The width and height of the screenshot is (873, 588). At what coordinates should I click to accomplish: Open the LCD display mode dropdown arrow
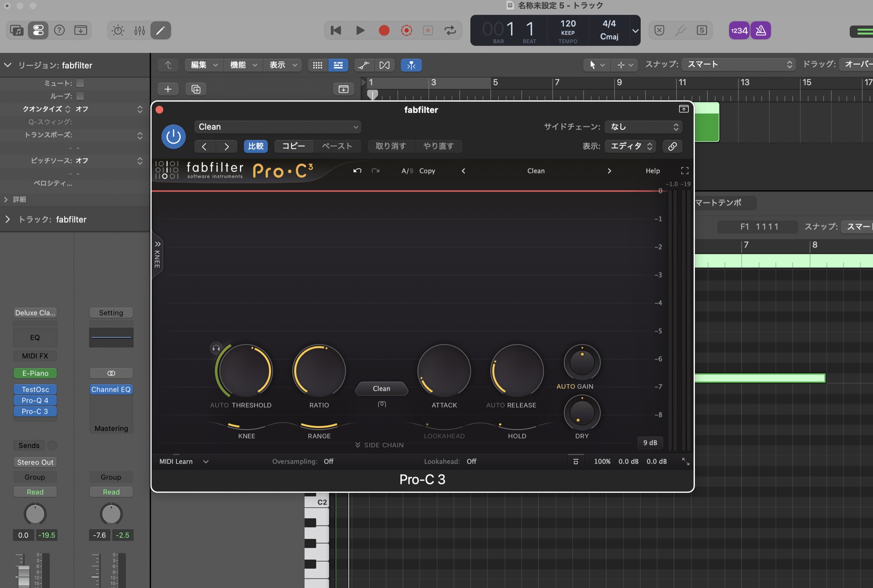(635, 31)
